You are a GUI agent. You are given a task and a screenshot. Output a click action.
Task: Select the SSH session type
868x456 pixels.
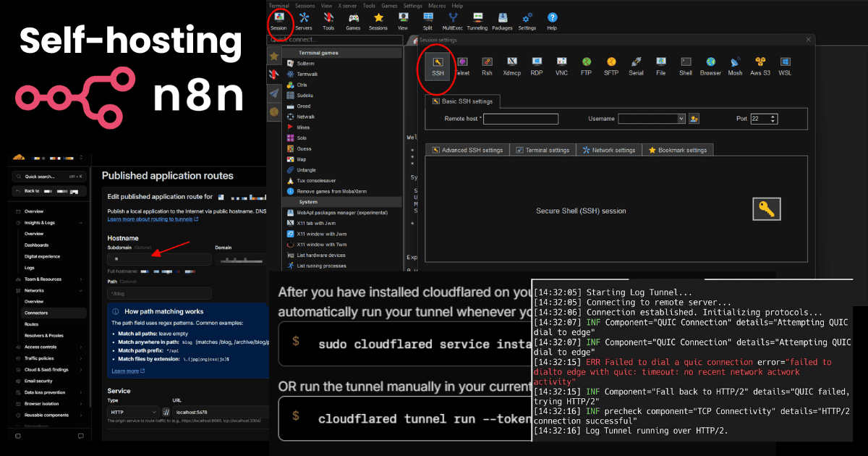click(x=438, y=66)
